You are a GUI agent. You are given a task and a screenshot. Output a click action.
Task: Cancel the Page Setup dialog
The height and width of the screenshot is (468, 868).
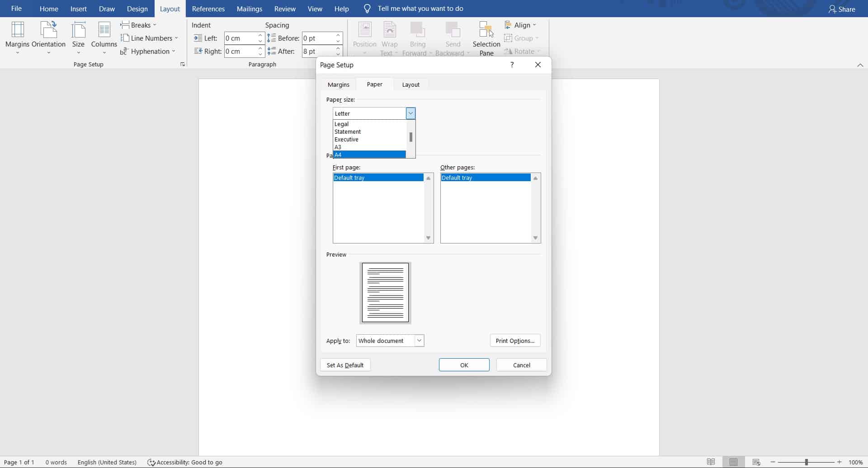521,365
